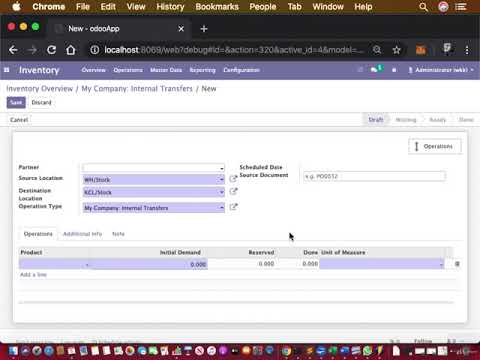The height and width of the screenshot is (360, 480).
Task: Click the Odoo apps grid icon
Action: pyautogui.click(x=6, y=70)
